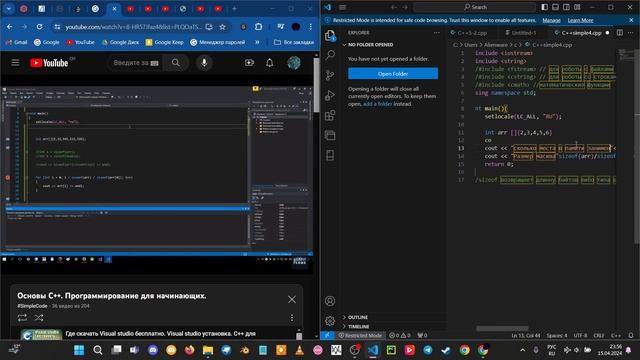The image size is (640, 360).
Task: Open Telegram from the Windows taskbar
Action: (x=428, y=350)
